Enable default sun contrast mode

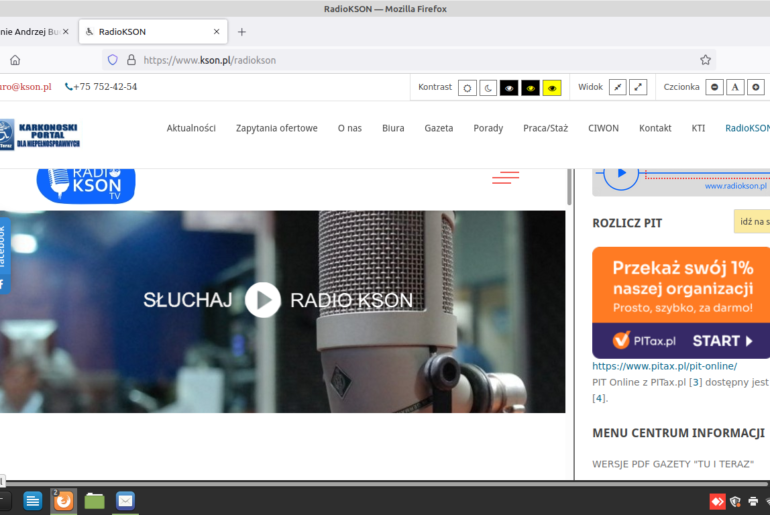tap(467, 88)
